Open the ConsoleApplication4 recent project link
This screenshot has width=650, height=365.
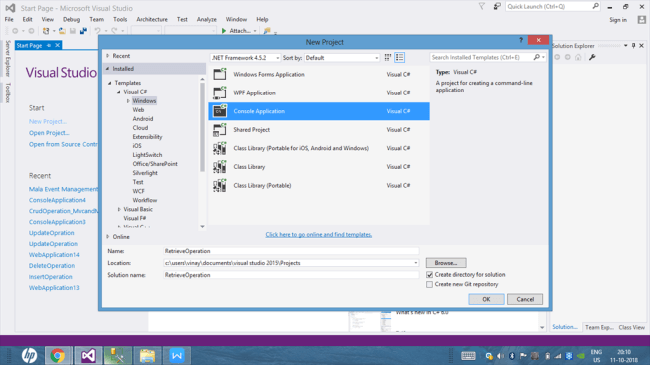57,200
